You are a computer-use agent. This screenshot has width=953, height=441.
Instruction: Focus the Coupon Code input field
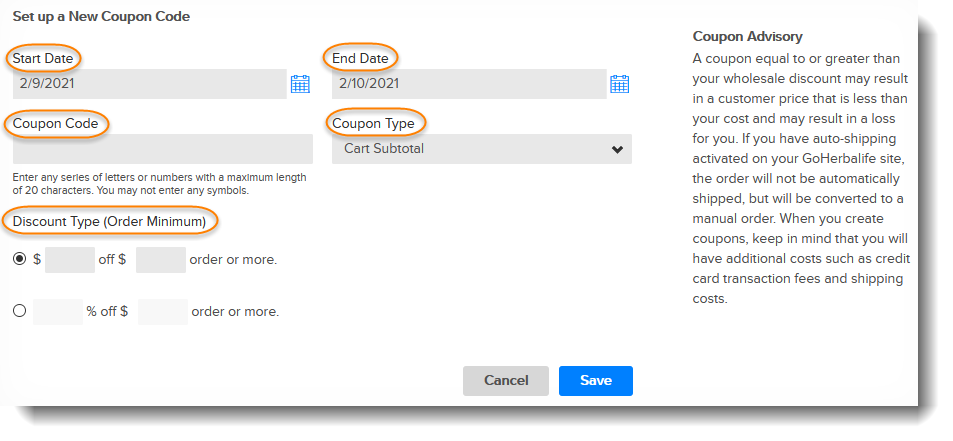coord(163,149)
